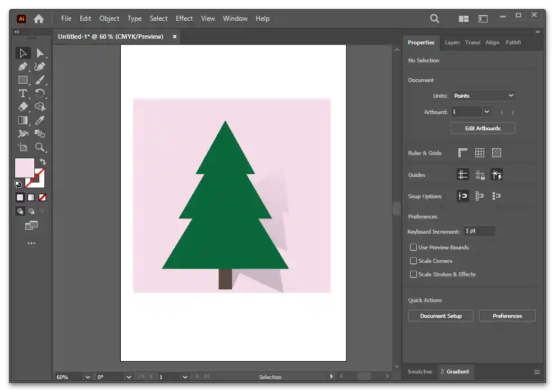Open the Effect menu
This screenshot has height=392, width=555.
(184, 19)
